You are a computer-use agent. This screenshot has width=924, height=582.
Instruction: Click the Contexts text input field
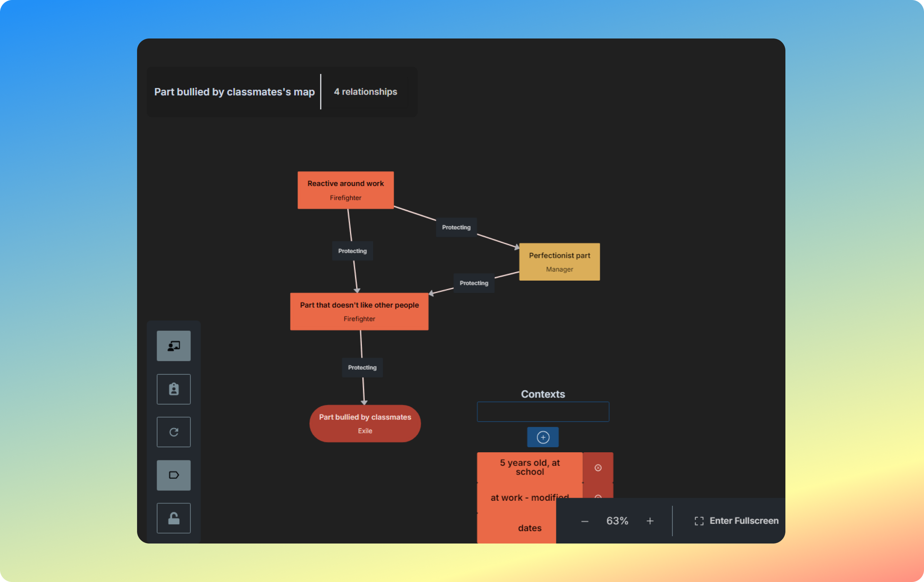click(543, 412)
